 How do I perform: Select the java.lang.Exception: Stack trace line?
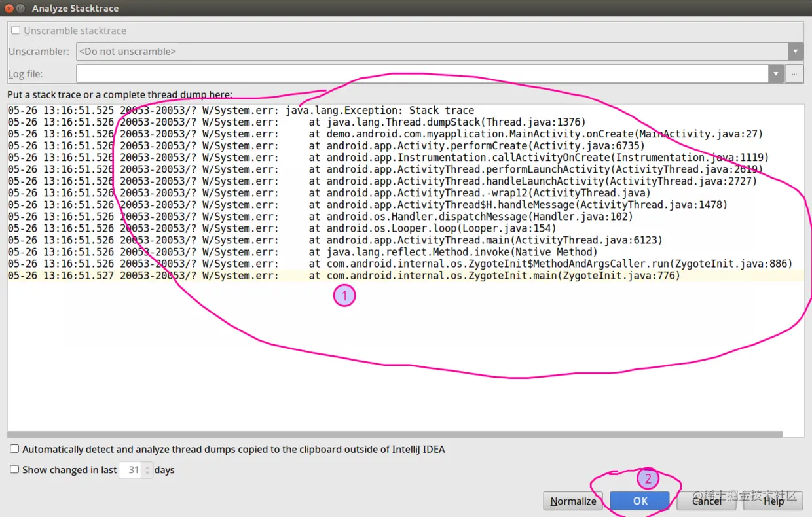click(x=241, y=110)
